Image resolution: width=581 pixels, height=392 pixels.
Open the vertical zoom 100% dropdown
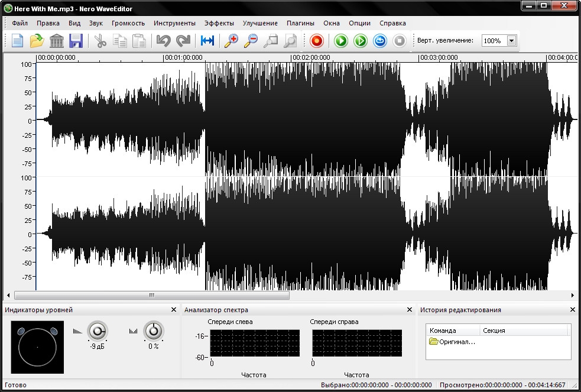(511, 41)
